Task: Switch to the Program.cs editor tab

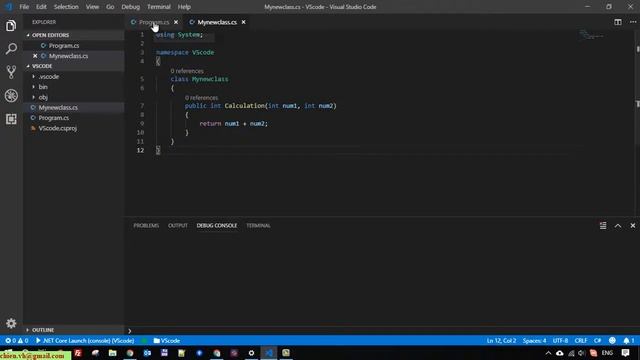Action: point(154,22)
